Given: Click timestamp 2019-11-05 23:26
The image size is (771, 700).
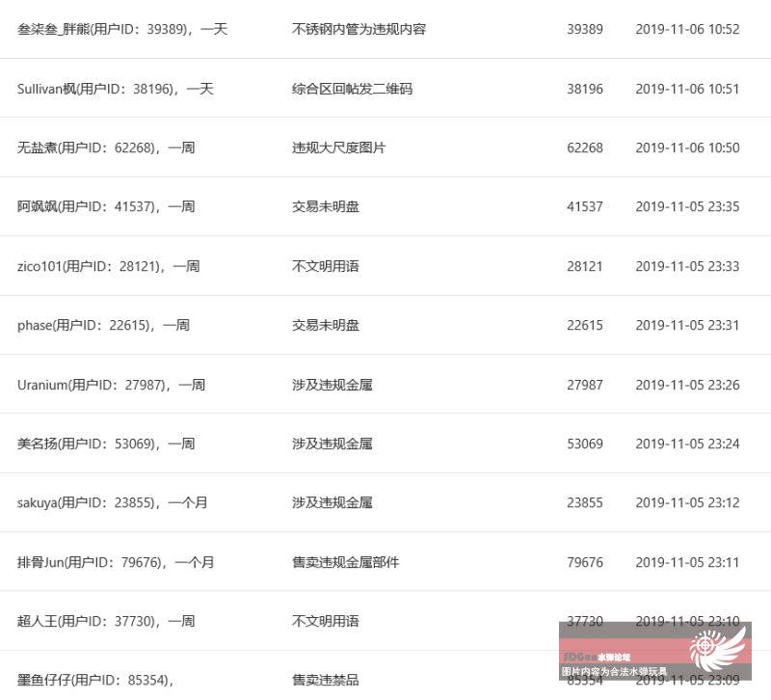Looking at the screenshot, I should pyautogui.click(x=687, y=385).
